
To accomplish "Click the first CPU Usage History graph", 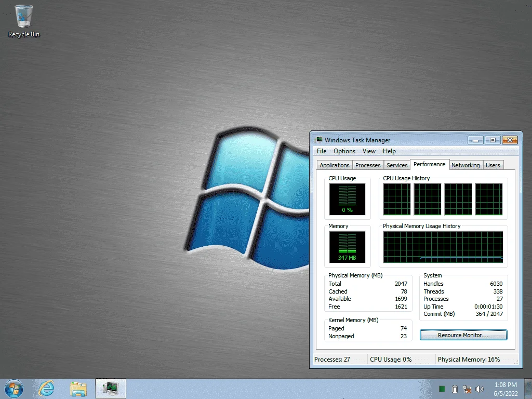I will point(396,199).
